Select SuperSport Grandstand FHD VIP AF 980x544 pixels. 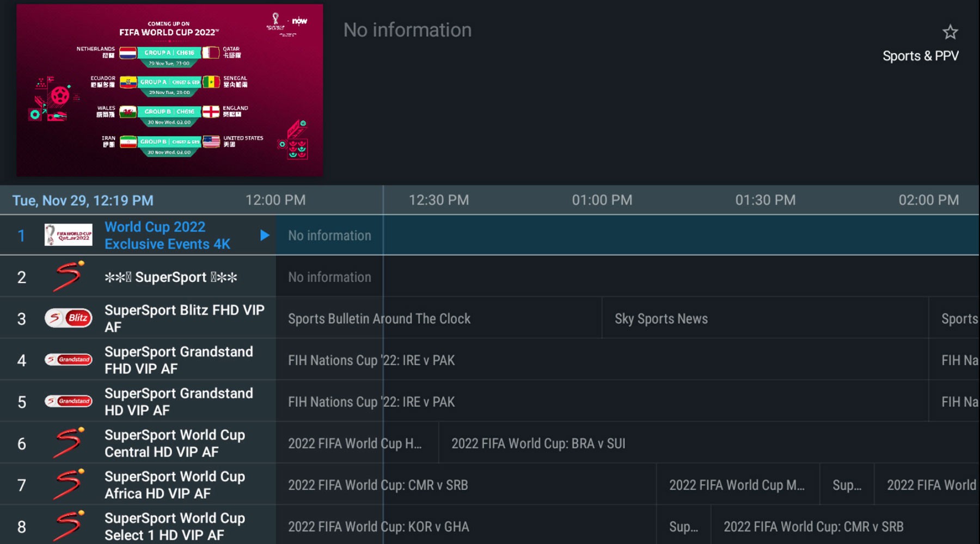[179, 360]
